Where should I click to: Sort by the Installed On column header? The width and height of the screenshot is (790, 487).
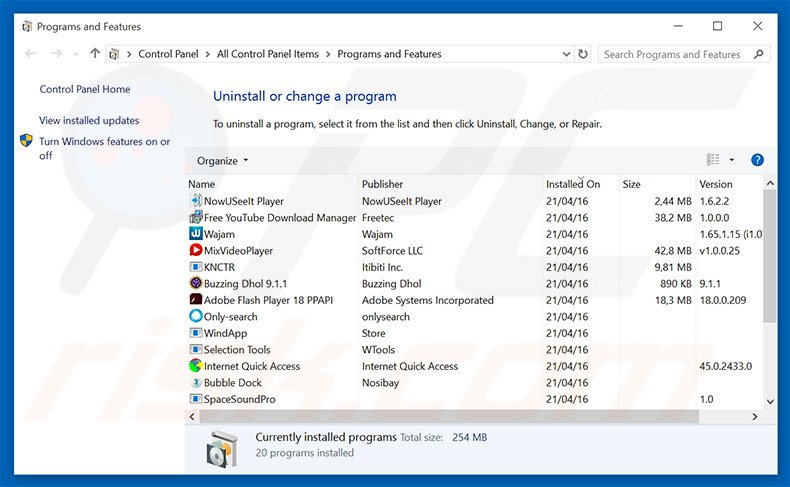tap(573, 184)
